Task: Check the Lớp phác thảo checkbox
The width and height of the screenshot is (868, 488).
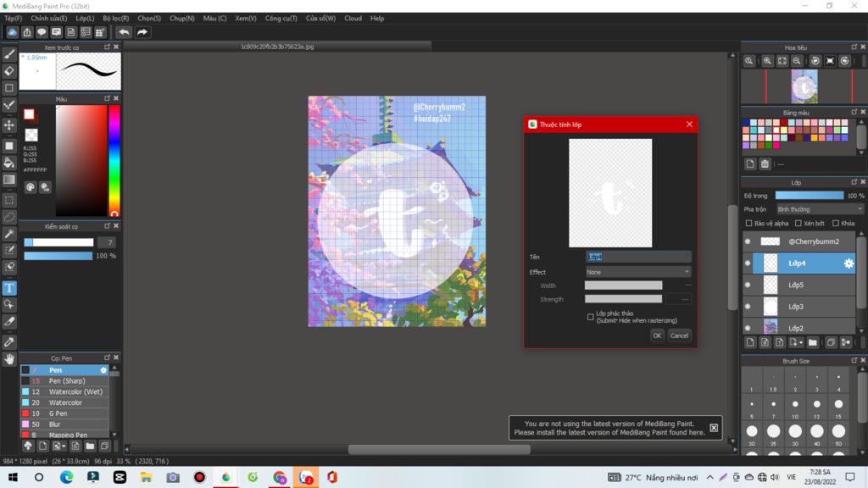Action: tap(590, 317)
